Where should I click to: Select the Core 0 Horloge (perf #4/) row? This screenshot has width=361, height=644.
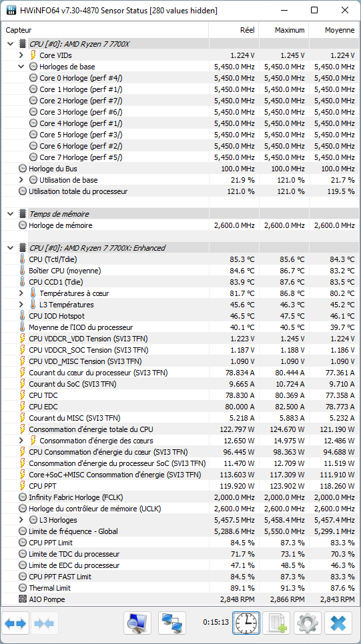point(180,77)
